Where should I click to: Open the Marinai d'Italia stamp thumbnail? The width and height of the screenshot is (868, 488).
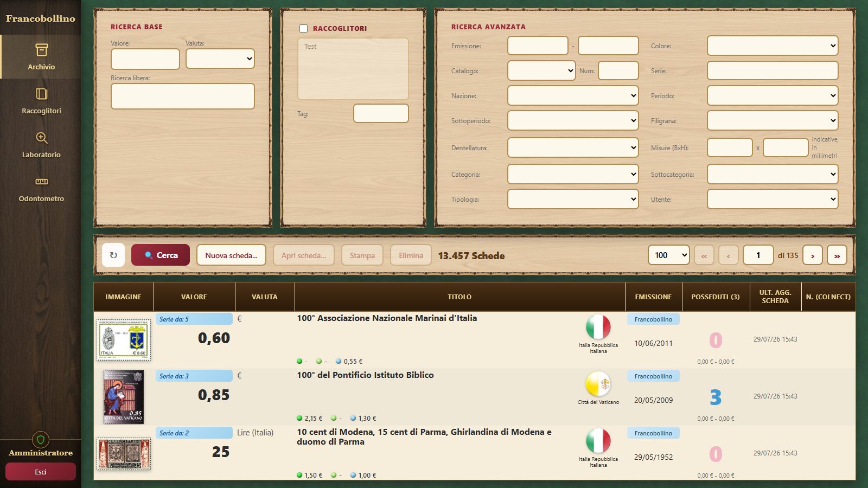(x=124, y=340)
